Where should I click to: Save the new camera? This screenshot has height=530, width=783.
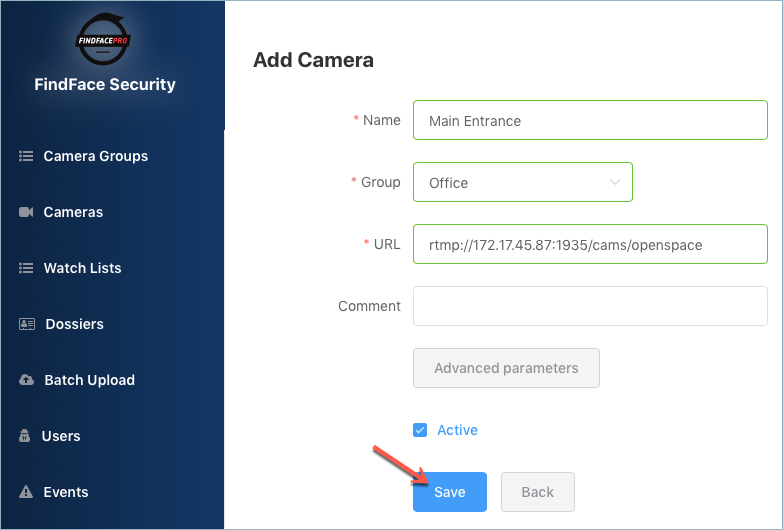(450, 492)
